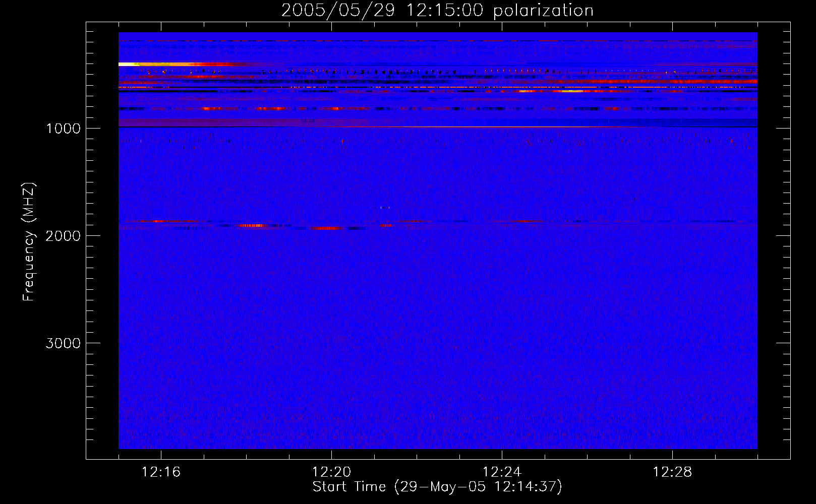Click the plot title "2005/05/29 12:15:00 polarization"

[x=437, y=11]
